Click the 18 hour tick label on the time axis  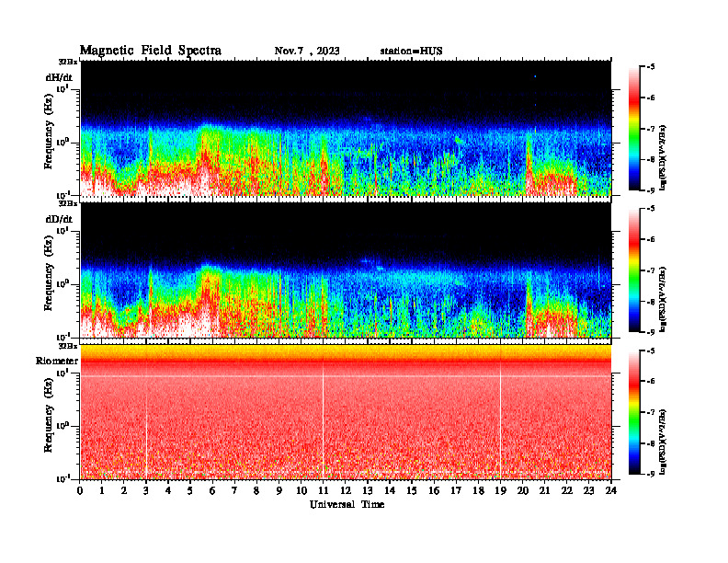tap(478, 491)
